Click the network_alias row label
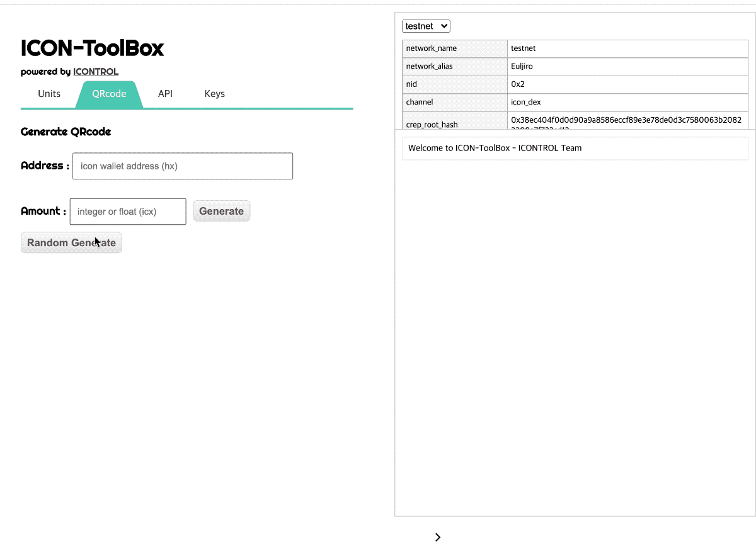This screenshot has width=756, height=549. (455, 66)
